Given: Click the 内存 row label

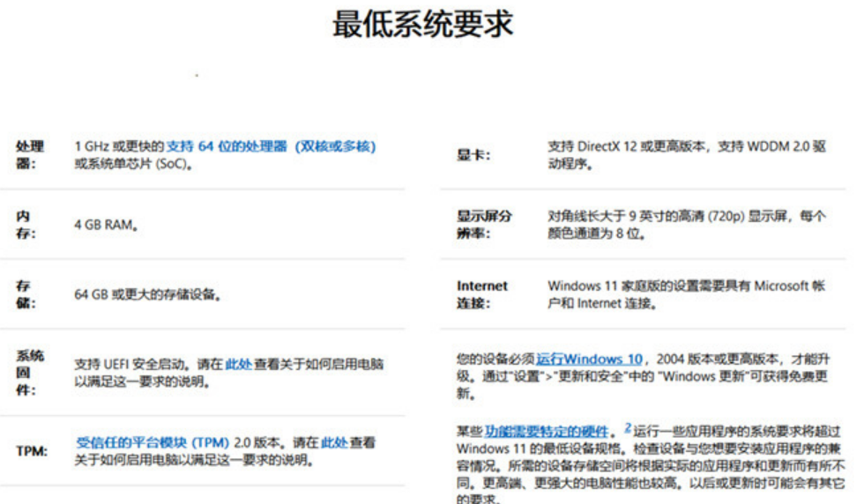Looking at the screenshot, I should point(28,226).
